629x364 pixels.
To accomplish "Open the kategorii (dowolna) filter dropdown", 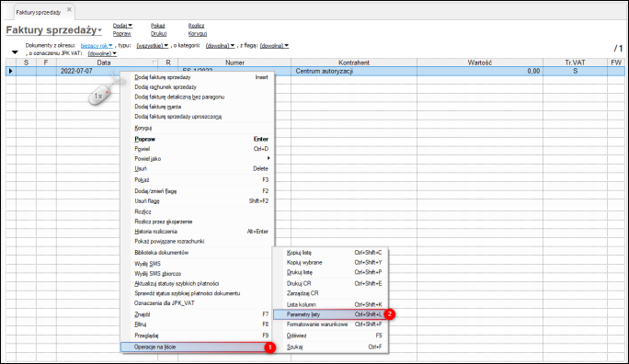I will point(220,46).
